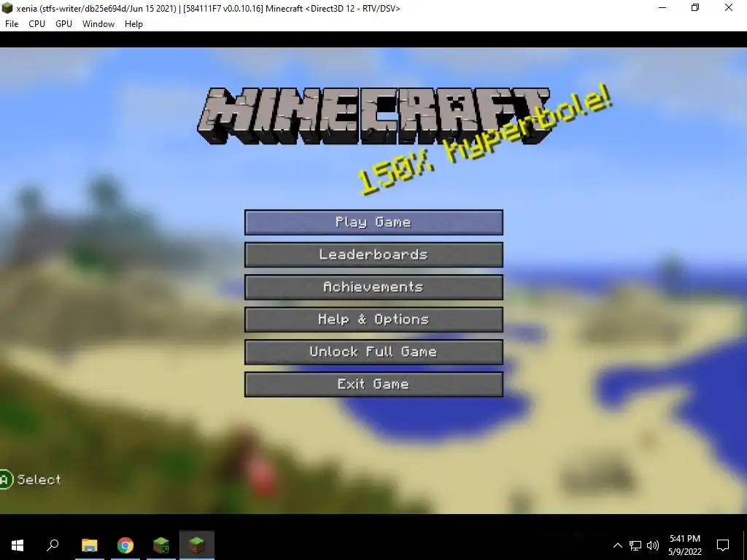Open the volume speaker tray icon

pyautogui.click(x=653, y=545)
